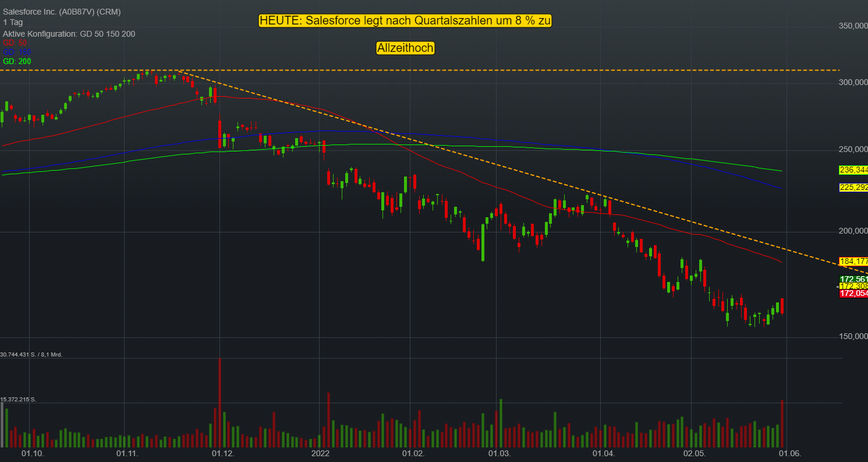Click the red 172,054 price tag
The width and height of the screenshot is (868, 462).
tap(853, 294)
